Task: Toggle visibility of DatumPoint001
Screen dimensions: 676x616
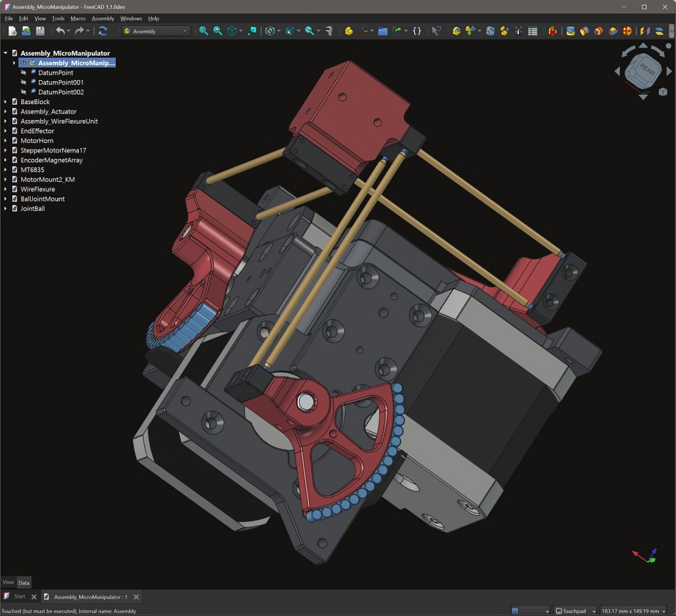Action: (24, 83)
